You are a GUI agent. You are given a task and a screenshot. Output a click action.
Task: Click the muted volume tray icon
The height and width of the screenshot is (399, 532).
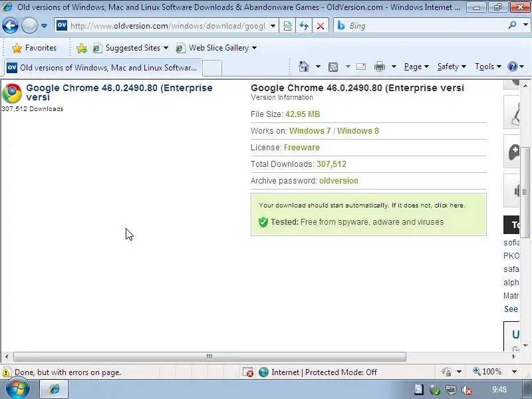click(467, 390)
